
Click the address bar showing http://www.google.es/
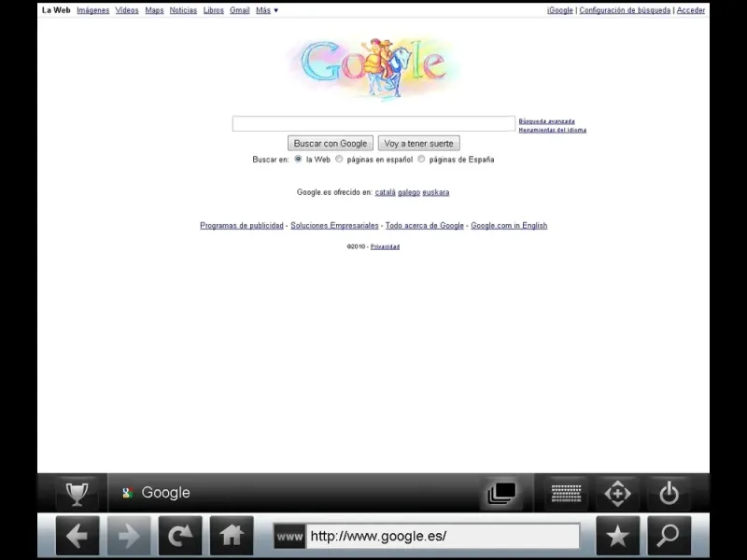tap(443, 536)
